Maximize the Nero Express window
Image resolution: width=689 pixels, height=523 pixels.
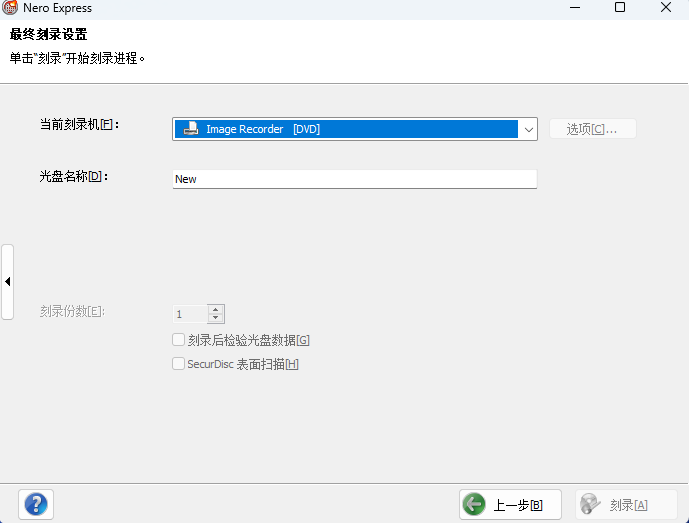tap(620, 8)
